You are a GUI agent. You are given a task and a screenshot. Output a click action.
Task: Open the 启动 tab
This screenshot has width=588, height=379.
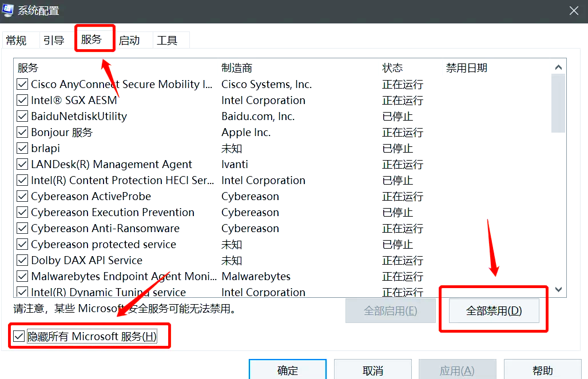[x=129, y=40]
